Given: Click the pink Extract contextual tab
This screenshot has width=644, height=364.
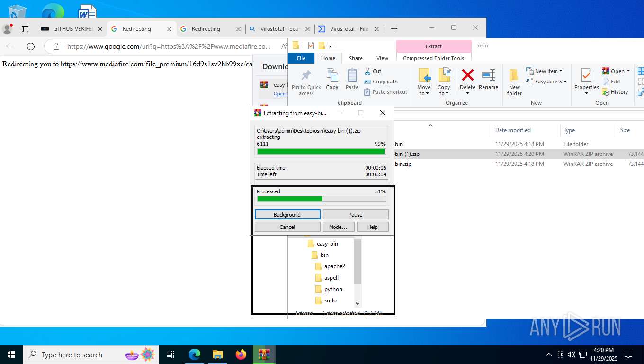Looking at the screenshot, I should click(434, 46).
